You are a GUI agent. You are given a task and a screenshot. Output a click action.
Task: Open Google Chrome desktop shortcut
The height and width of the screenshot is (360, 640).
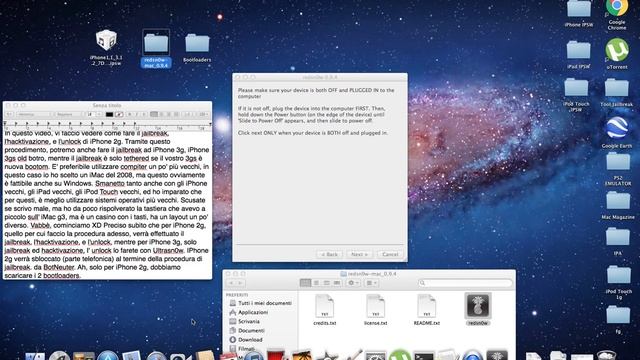[617, 14]
